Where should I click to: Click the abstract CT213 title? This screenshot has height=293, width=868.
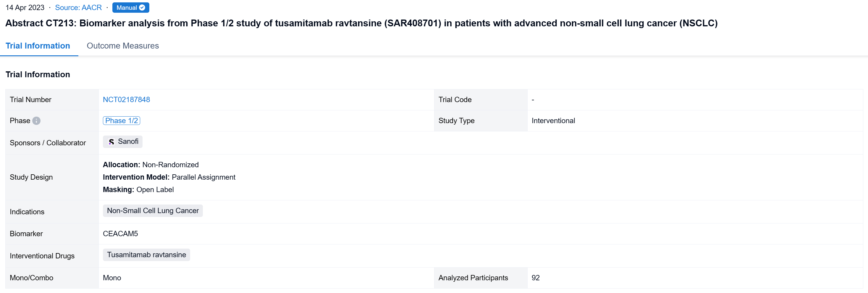click(361, 23)
